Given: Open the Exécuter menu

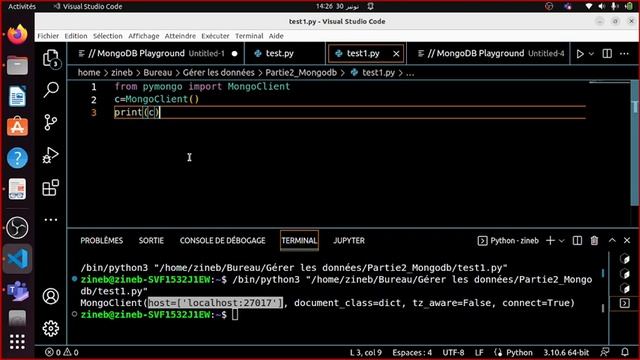Looking at the screenshot, I should (215, 36).
